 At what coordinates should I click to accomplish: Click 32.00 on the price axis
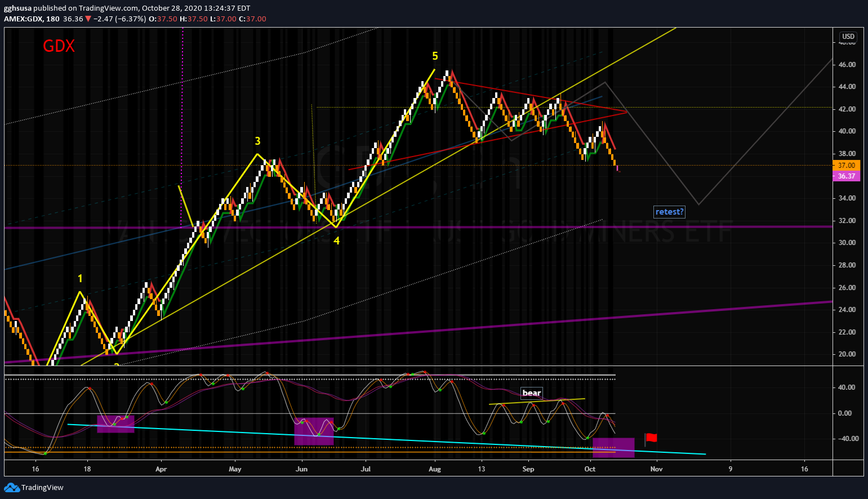coord(847,221)
